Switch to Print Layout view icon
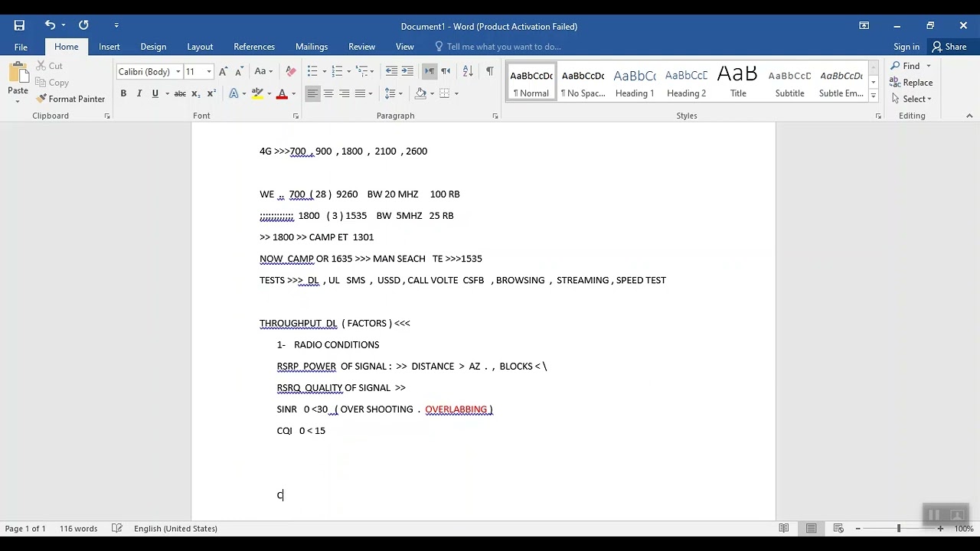The image size is (980, 551). tap(811, 528)
